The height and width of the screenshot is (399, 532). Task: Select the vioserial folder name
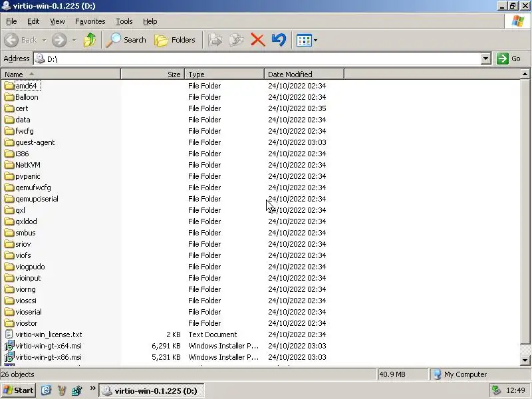(x=29, y=312)
